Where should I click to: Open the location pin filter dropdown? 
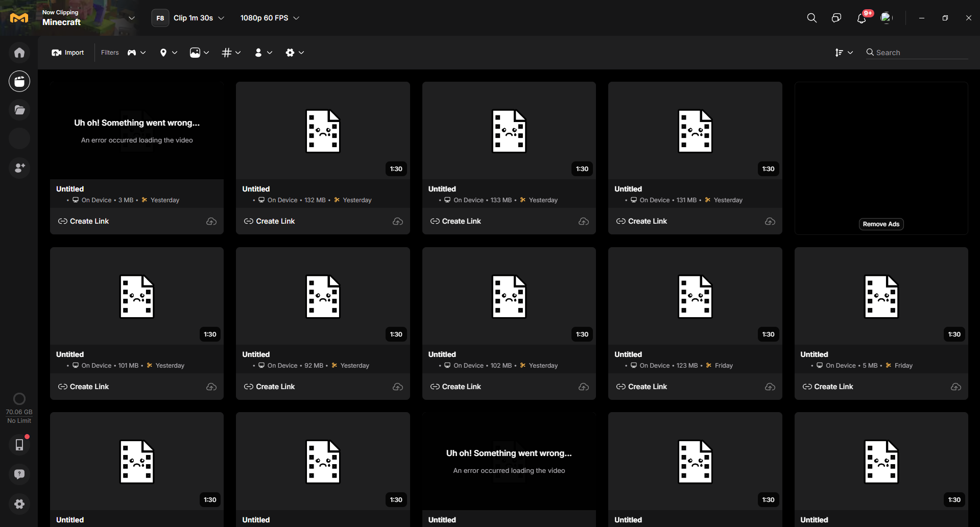(169, 53)
